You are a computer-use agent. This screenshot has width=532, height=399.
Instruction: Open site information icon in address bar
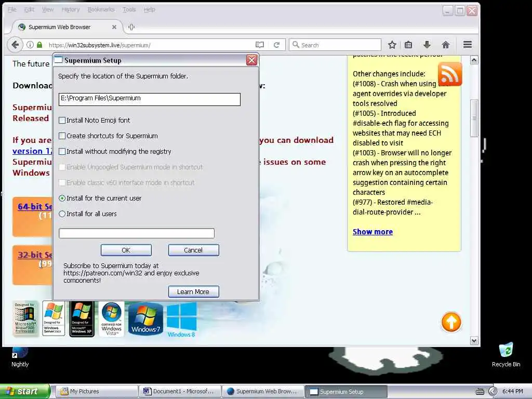tap(30, 45)
